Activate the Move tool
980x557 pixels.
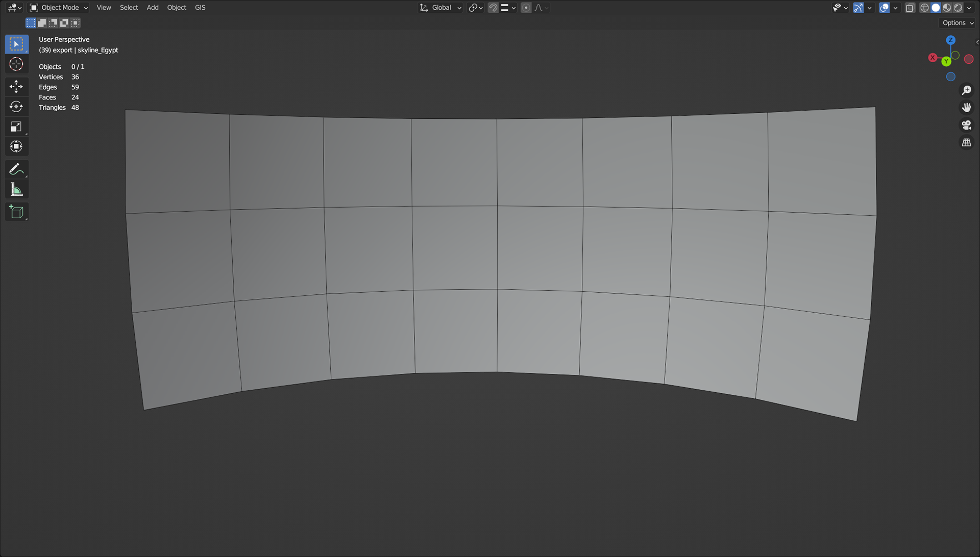coord(16,86)
